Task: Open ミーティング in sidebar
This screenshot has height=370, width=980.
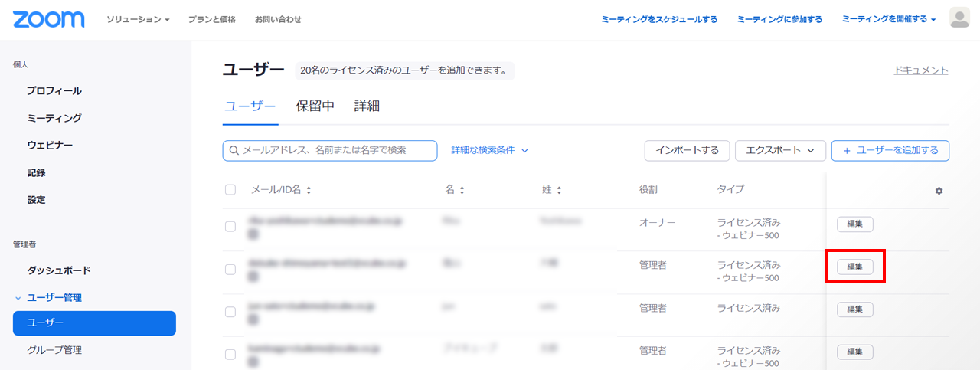Action: (x=54, y=118)
